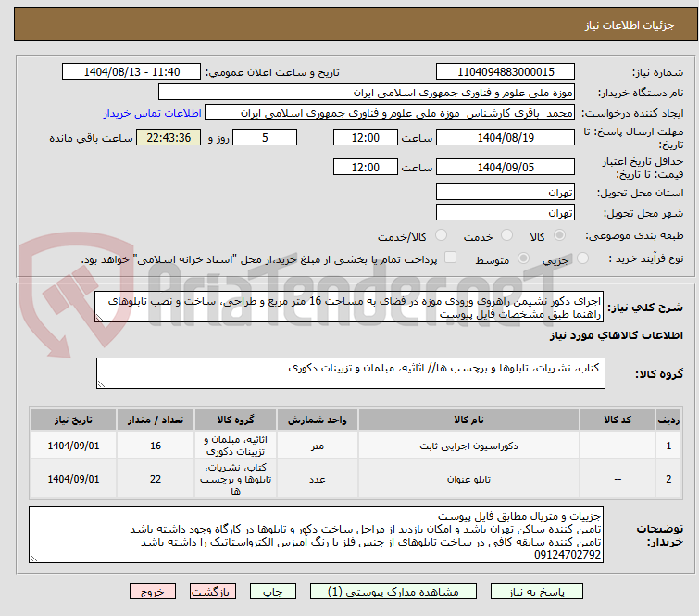Click the تعداد / مقدار column header
The width and height of the screenshot is (699, 616).
click(156, 420)
